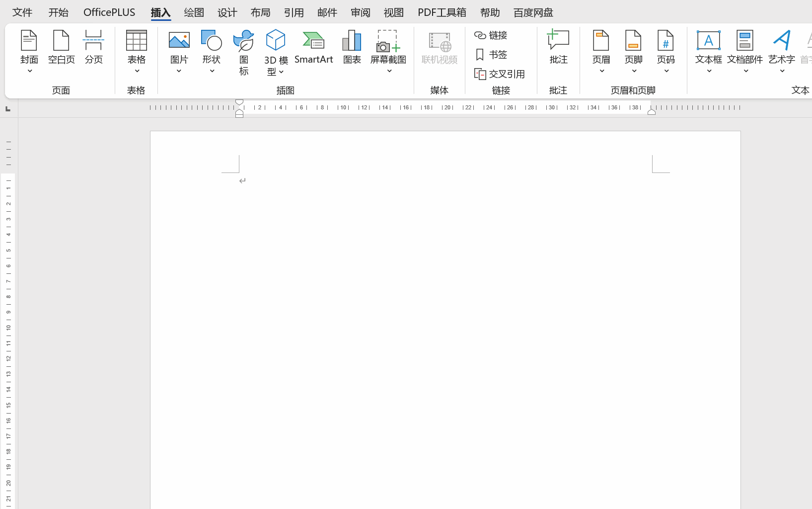Insert a chart (图表)
This screenshot has height=509, width=812.
(x=352, y=48)
